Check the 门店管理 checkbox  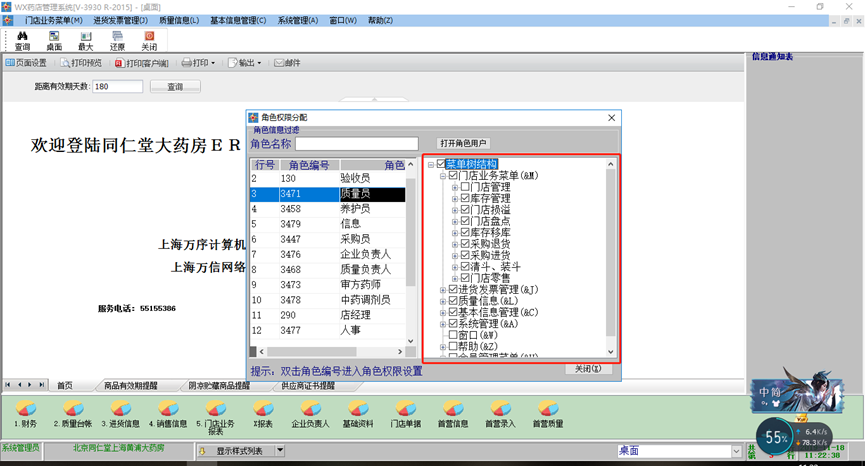(465, 187)
